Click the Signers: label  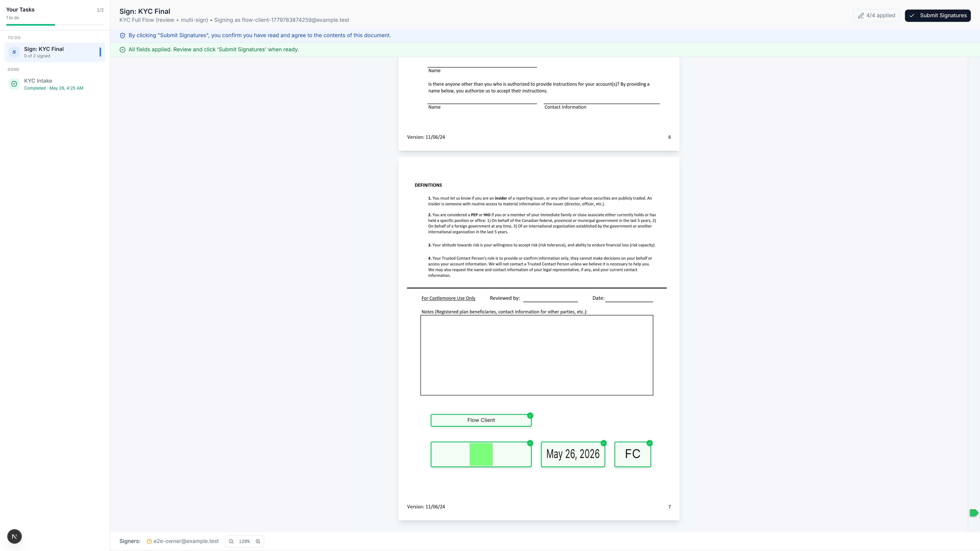[x=130, y=541]
